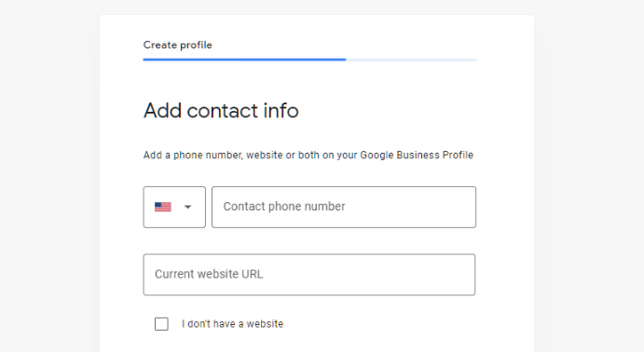Click the "I don't have a website" label
The image size is (644, 352).
point(232,324)
